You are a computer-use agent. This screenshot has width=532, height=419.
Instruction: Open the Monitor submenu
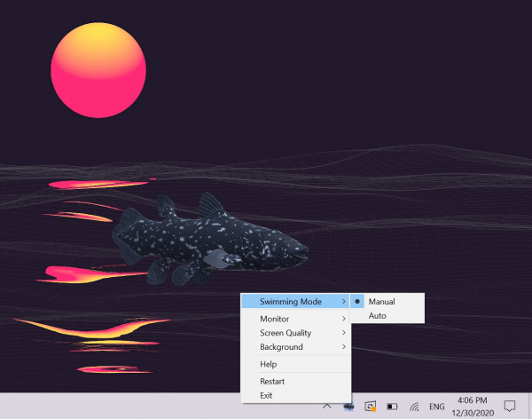click(x=295, y=319)
